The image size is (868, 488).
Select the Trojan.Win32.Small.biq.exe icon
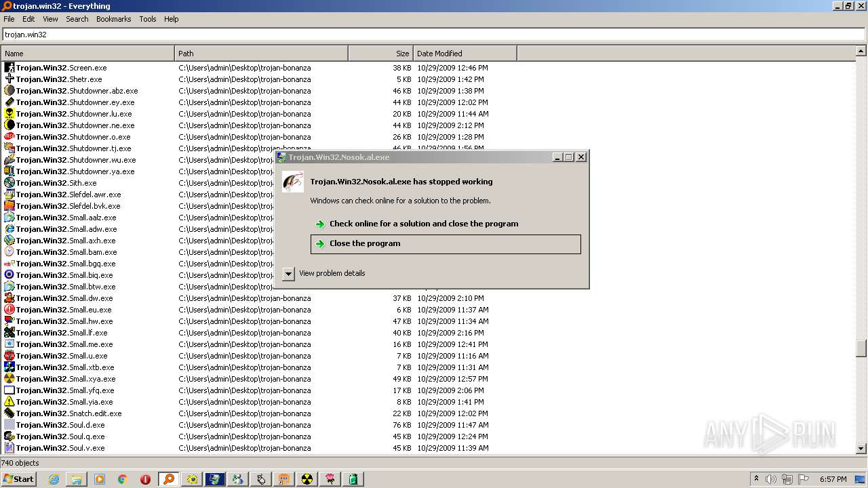(x=9, y=275)
